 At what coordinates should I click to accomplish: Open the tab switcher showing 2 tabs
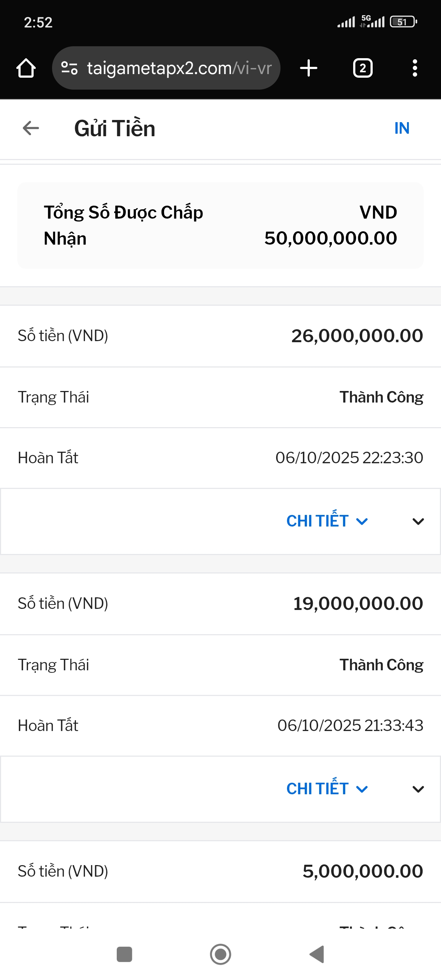[x=362, y=69]
